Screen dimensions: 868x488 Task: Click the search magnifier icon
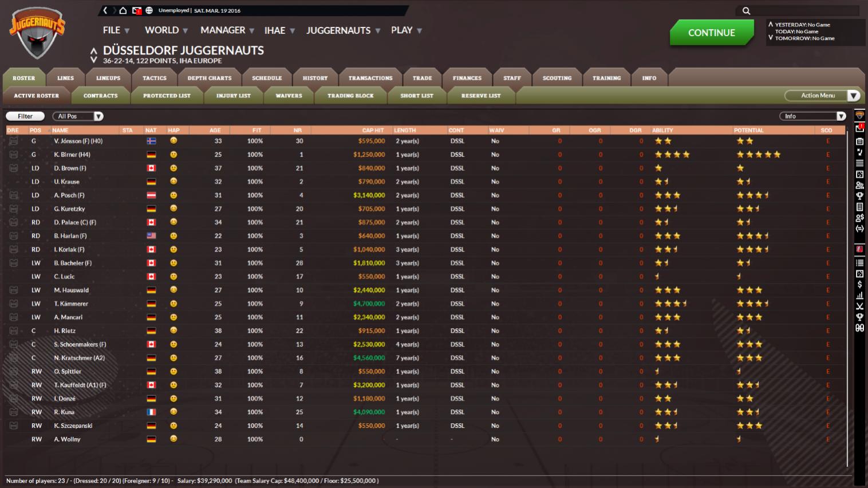[x=746, y=11]
